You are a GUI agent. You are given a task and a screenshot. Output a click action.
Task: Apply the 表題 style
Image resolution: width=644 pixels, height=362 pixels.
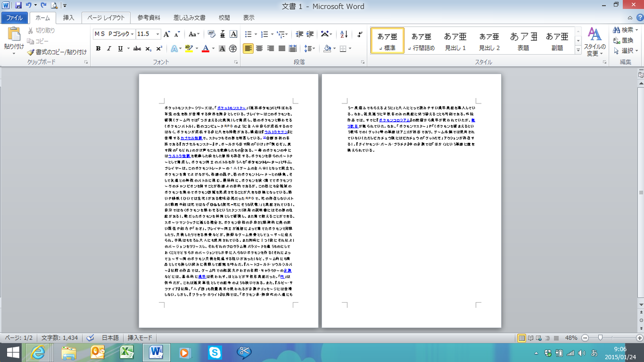[523, 41]
